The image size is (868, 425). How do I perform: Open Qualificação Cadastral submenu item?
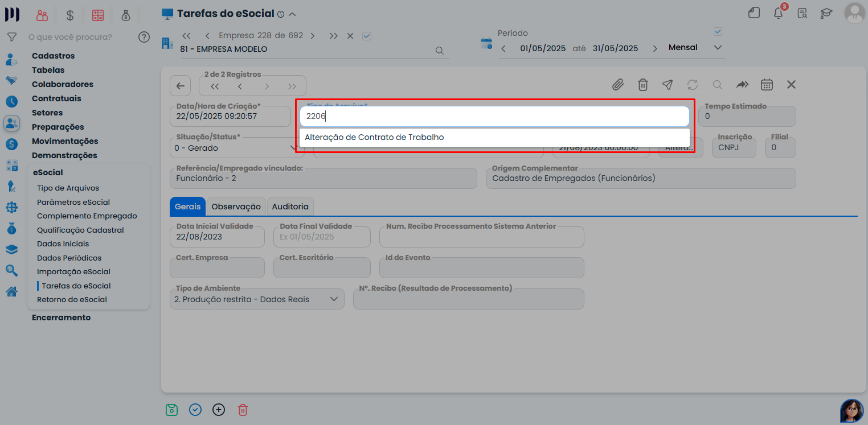click(80, 230)
